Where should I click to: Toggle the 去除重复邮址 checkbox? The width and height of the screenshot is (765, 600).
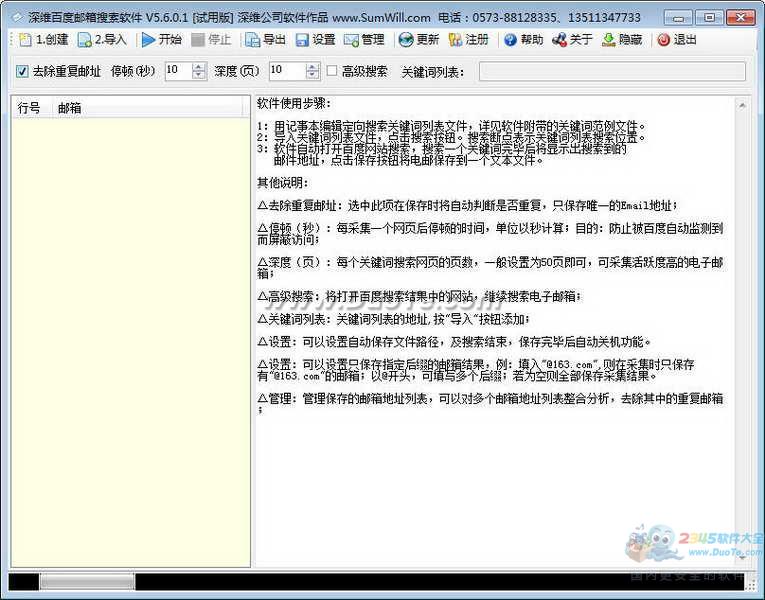pyautogui.click(x=22, y=72)
